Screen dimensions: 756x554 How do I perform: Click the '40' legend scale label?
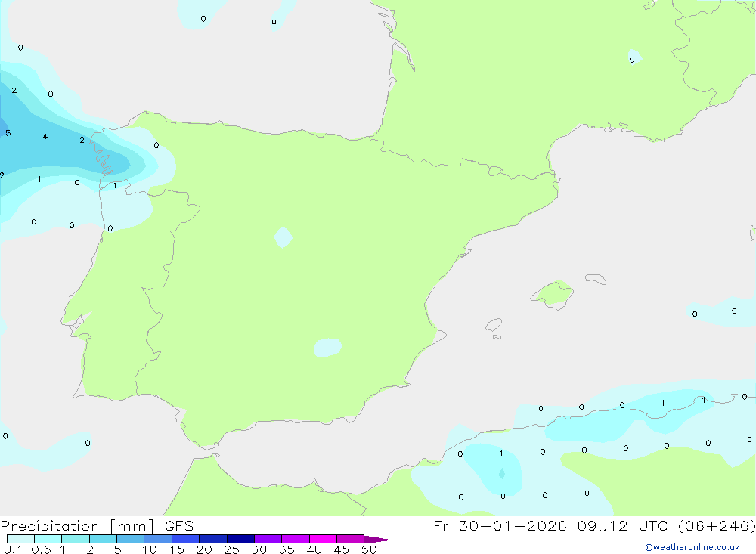pos(314,549)
